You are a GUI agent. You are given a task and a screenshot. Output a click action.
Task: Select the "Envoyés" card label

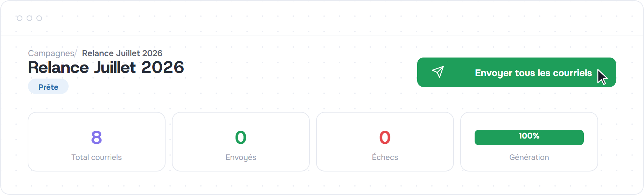click(x=241, y=157)
